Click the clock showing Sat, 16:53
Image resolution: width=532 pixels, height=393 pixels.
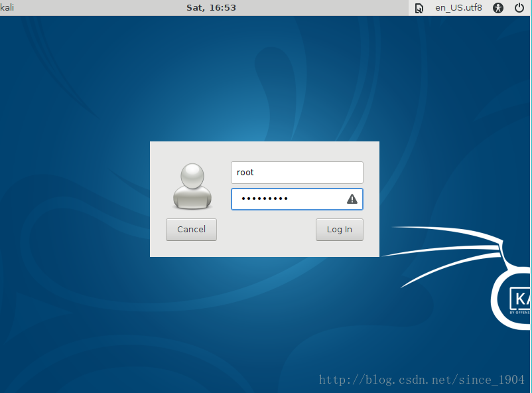211,7
